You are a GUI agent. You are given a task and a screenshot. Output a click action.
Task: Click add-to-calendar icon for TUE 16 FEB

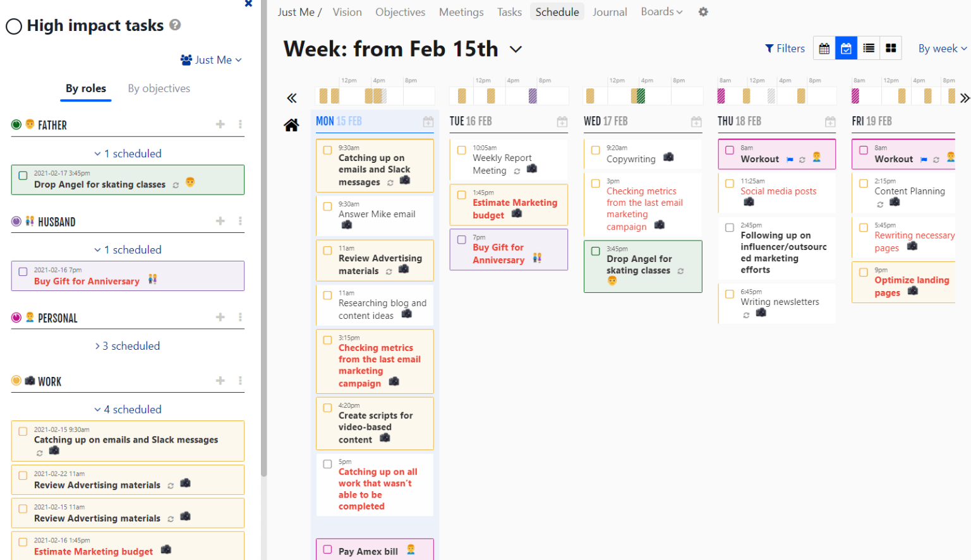[x=562, y=122]
